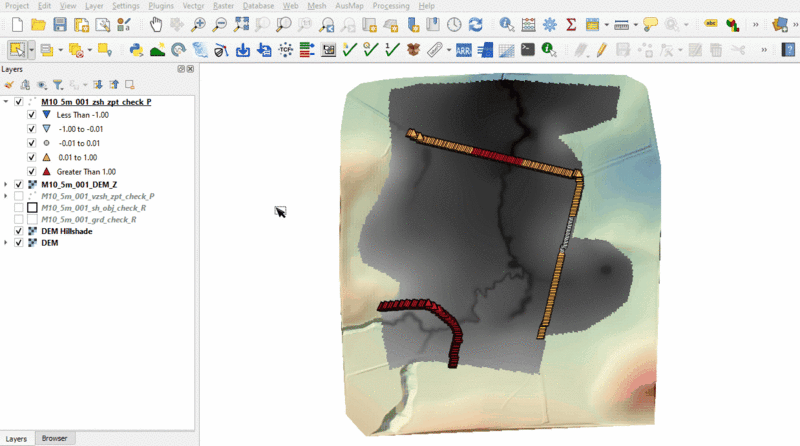Expand the M10_5m_001_DEM_Z layer
800x446 pixels.
pos(7,185)
